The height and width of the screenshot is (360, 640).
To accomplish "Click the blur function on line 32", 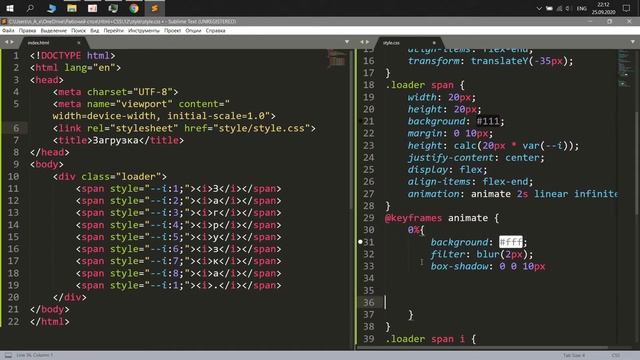I will (488, 254).
